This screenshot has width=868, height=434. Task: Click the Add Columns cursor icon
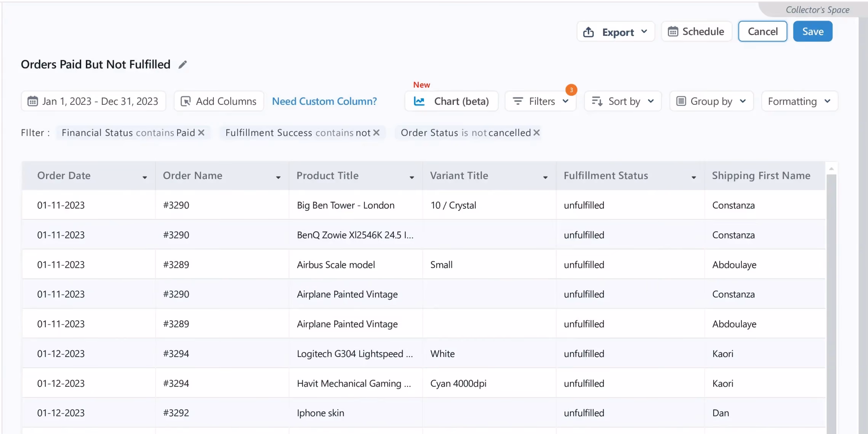(x=186, y=101)
